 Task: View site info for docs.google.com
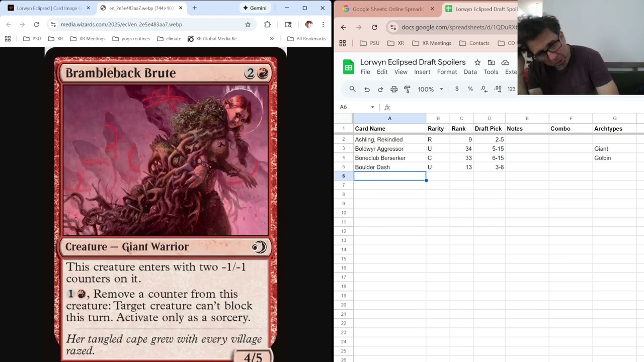(x=393, y=27)
